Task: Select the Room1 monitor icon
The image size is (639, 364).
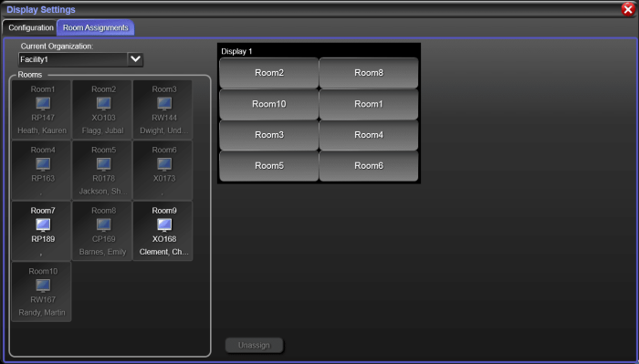Action: point(43,103)
